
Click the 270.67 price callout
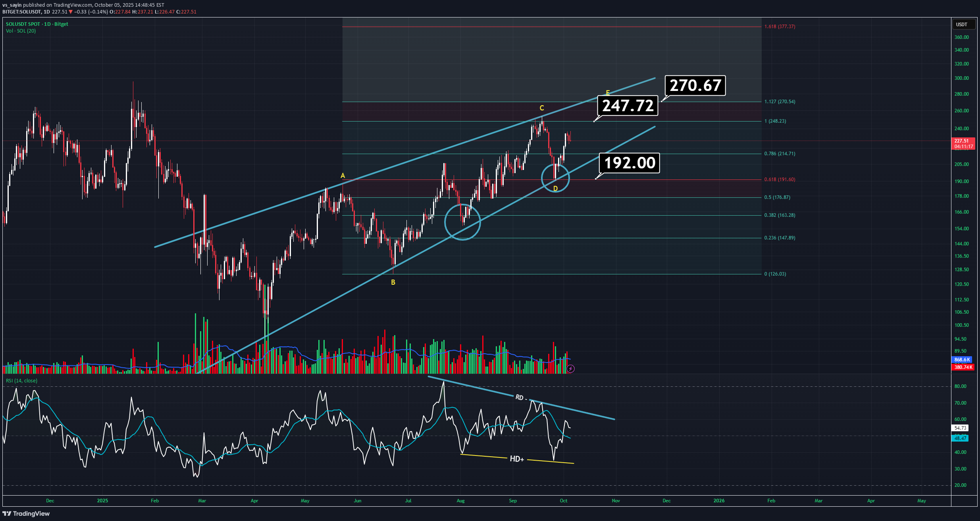(x=695, y=85)
